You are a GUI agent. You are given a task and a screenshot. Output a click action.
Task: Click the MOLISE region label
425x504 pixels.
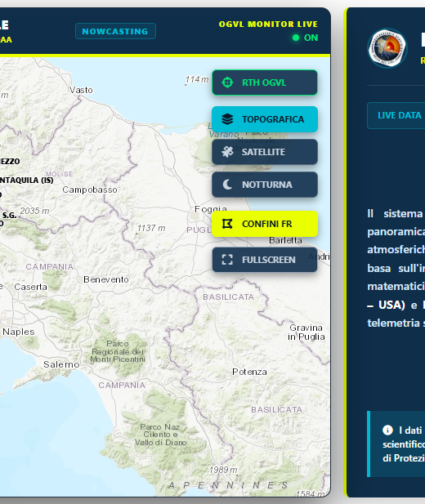pyautogui.click(x=59, y=174)
